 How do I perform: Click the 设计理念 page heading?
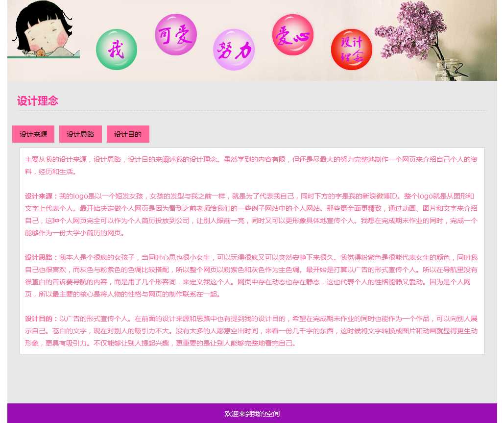click(38, 101)
